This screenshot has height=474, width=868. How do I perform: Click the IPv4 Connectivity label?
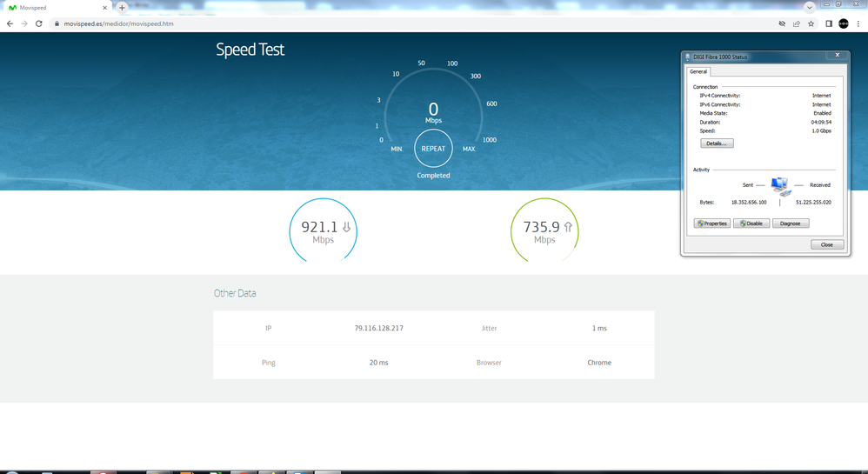tap(719, 96)
